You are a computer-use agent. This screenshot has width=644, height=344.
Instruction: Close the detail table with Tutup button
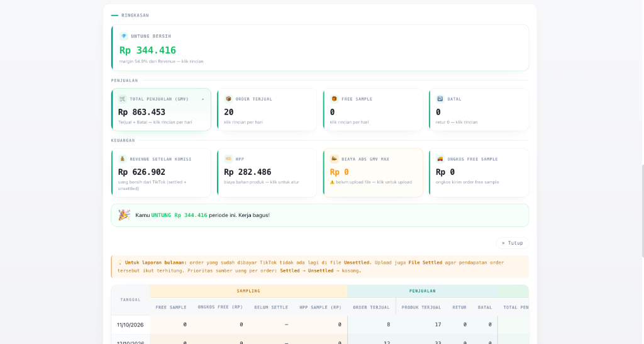pyautogui.click(x=512, y=243)
